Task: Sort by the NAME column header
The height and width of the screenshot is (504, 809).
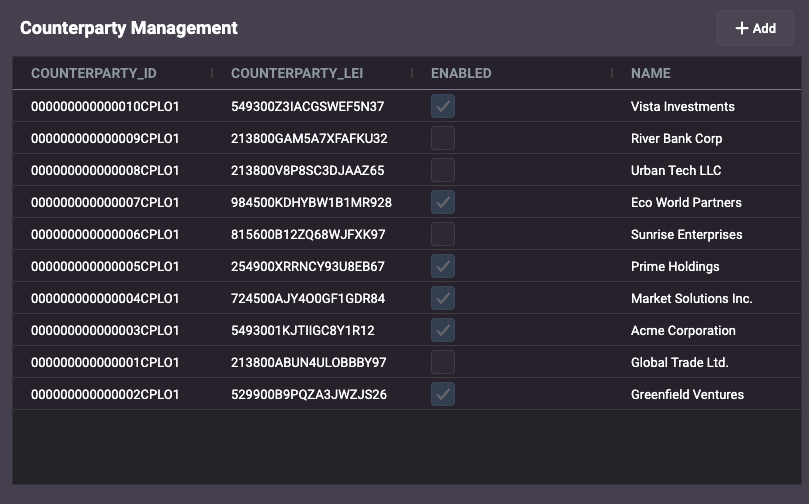Action: [651, 73]
